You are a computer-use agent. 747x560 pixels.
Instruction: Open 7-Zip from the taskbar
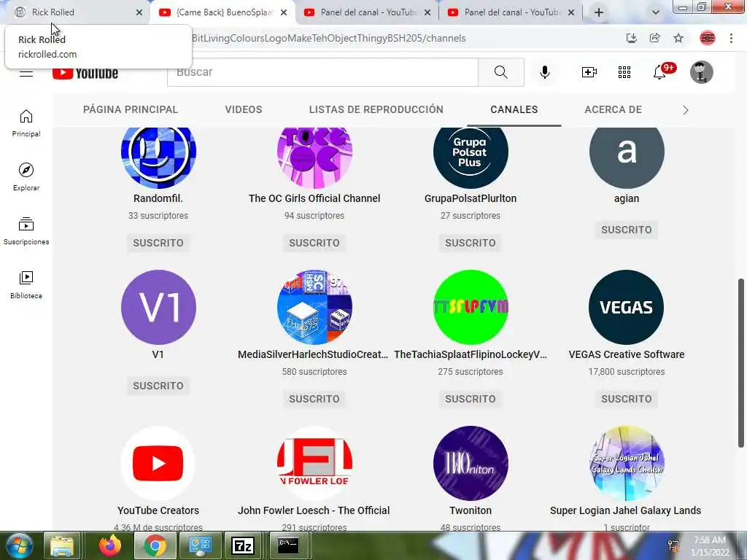tap(243, 545)
